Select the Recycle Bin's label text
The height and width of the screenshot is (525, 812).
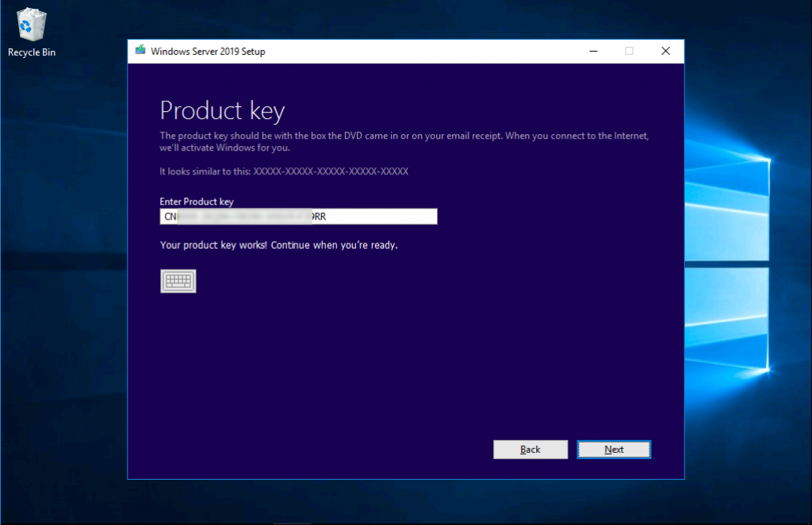click(31, 52)
